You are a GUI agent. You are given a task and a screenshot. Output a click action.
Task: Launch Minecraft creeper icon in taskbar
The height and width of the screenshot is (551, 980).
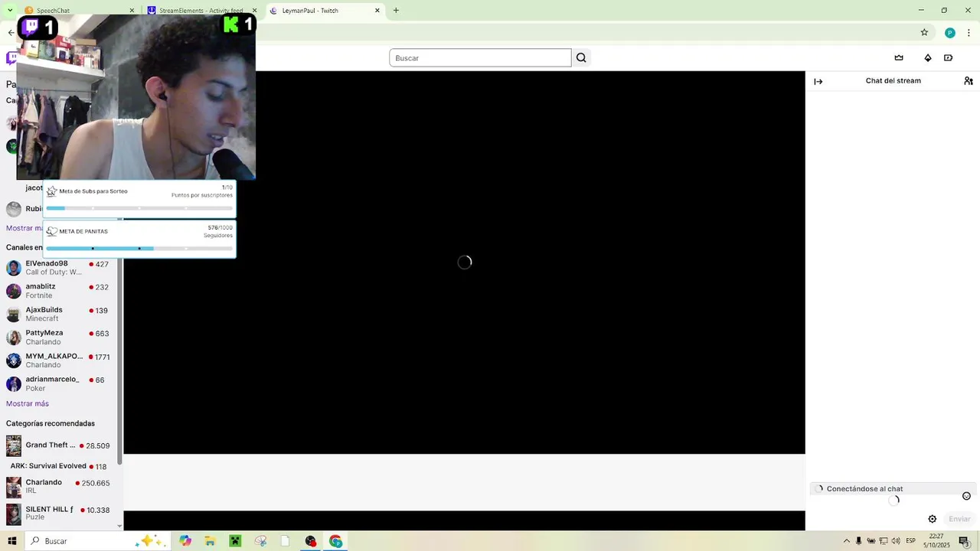tap(235, 541)
